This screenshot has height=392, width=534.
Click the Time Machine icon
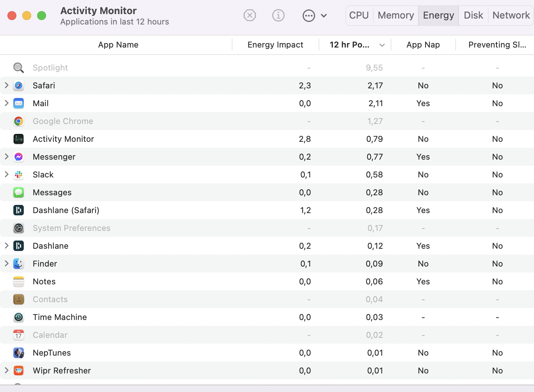(x=19, y=317)
